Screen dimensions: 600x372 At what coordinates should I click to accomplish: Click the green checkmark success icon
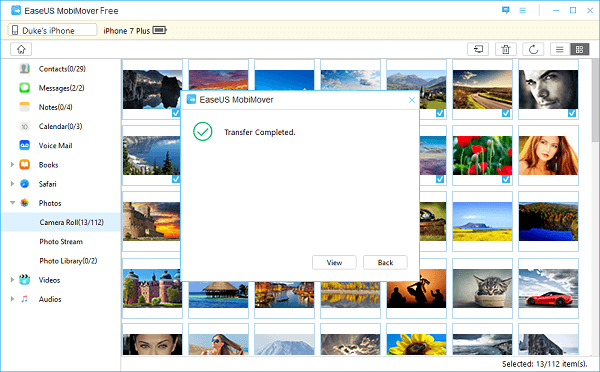[x=203, y=132]
